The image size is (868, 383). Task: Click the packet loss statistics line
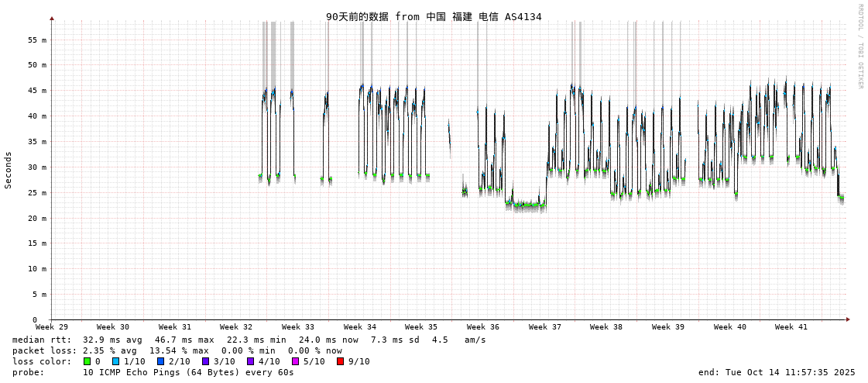pyautogui.click(x=177, y=350)
